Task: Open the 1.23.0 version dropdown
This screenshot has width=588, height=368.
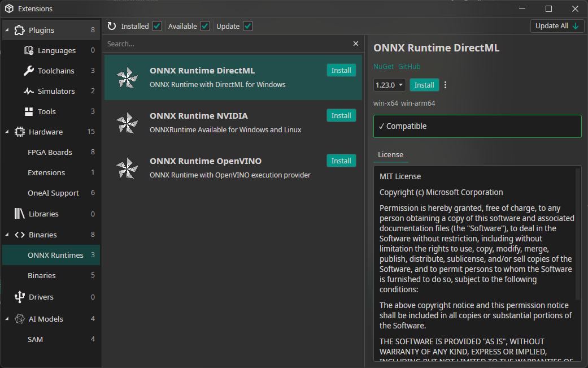Action: coord(390,85)
